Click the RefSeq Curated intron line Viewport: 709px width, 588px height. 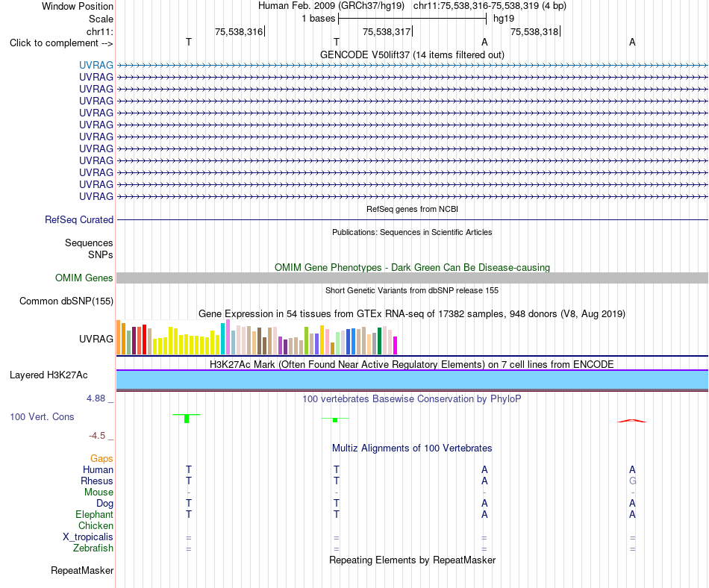click(412, 219)
